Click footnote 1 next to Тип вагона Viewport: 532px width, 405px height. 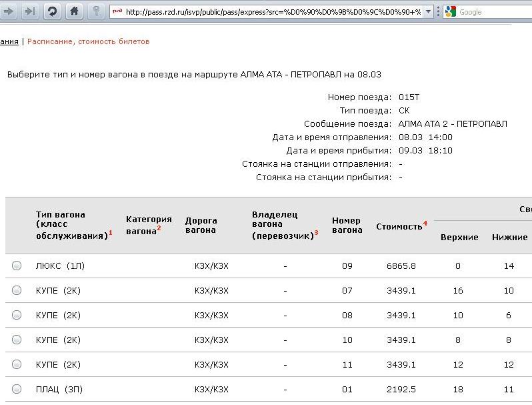click(x=110, y=232)
